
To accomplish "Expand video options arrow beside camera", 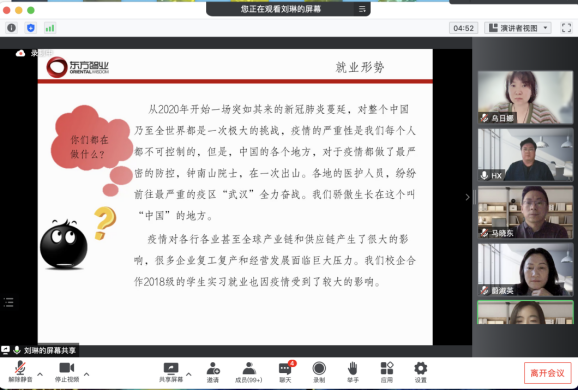I will 87,374.
